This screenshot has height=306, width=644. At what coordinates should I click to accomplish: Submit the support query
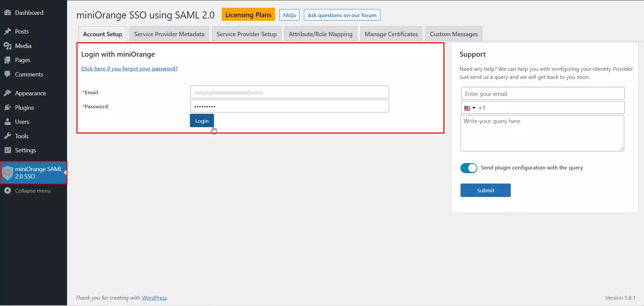(x=485, y=190)
